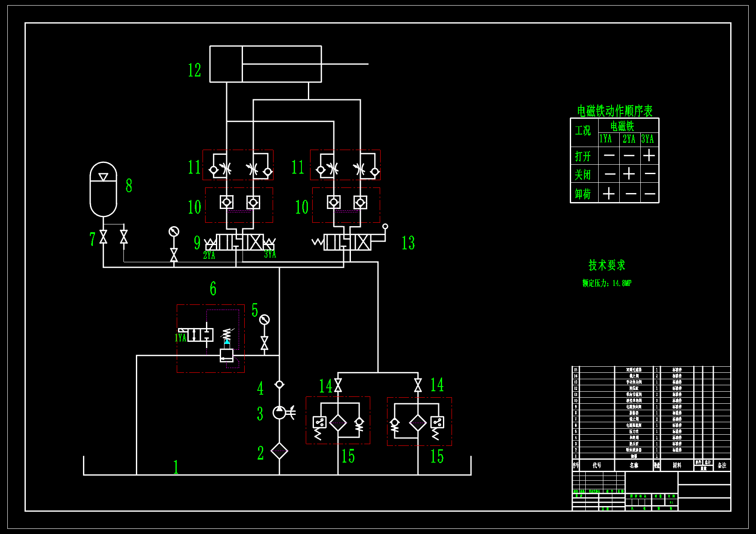Select the check valve symbol labeled 4
This screenshot has height=534, width=756.
pos(280,384)
